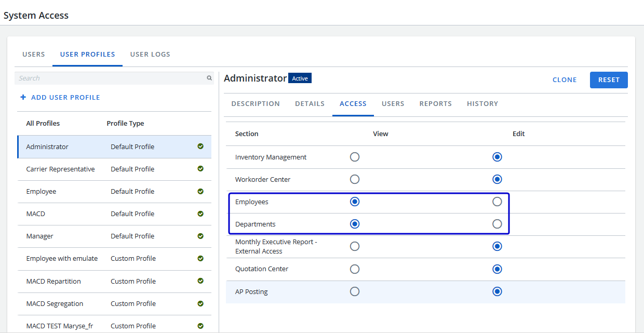This screenshot has width=644, height=333.
Task: Click the search magnifier icon
Action: tap(209, 78)
